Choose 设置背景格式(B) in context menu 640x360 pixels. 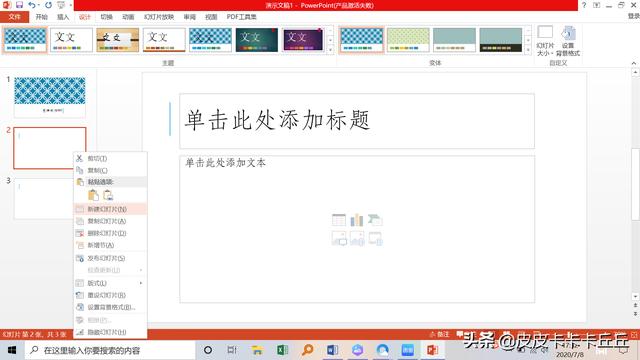(x=110, y=307)
